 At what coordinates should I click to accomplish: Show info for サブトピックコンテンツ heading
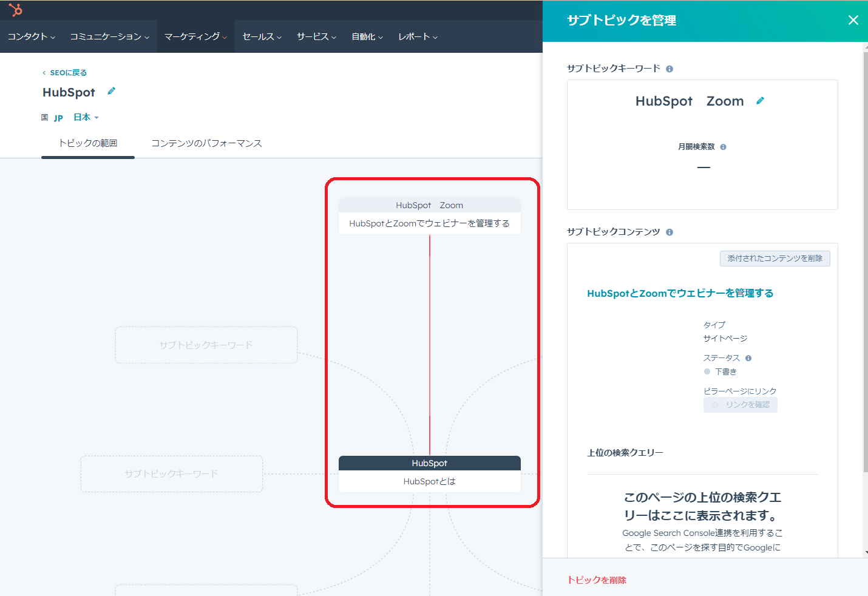pyautogui.click(x=670, y=232)
